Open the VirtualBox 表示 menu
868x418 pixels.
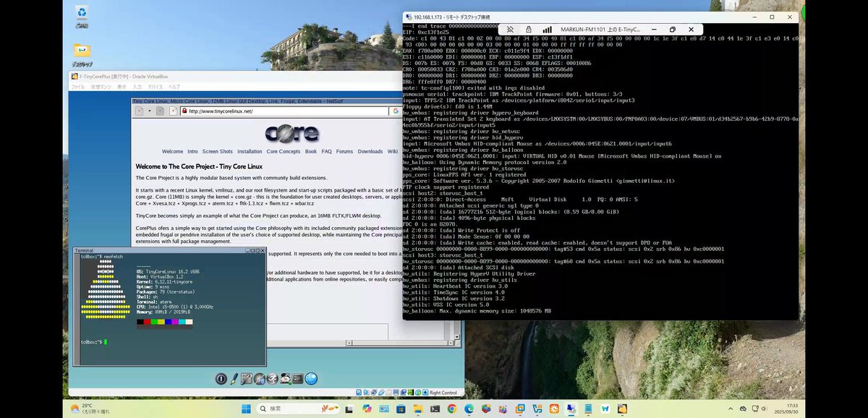122,86
